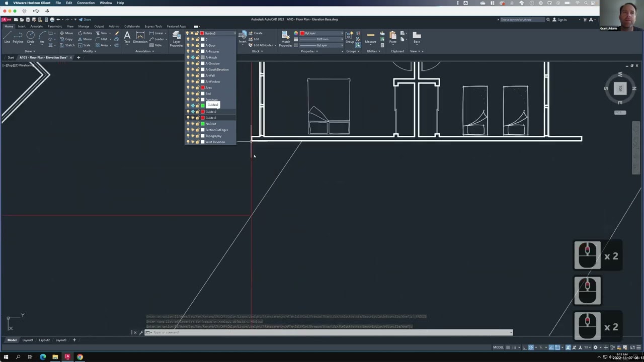The image size is (644, 362).
Task: Click the red Guides2 layer color swatch
Action: pos(202,112)
